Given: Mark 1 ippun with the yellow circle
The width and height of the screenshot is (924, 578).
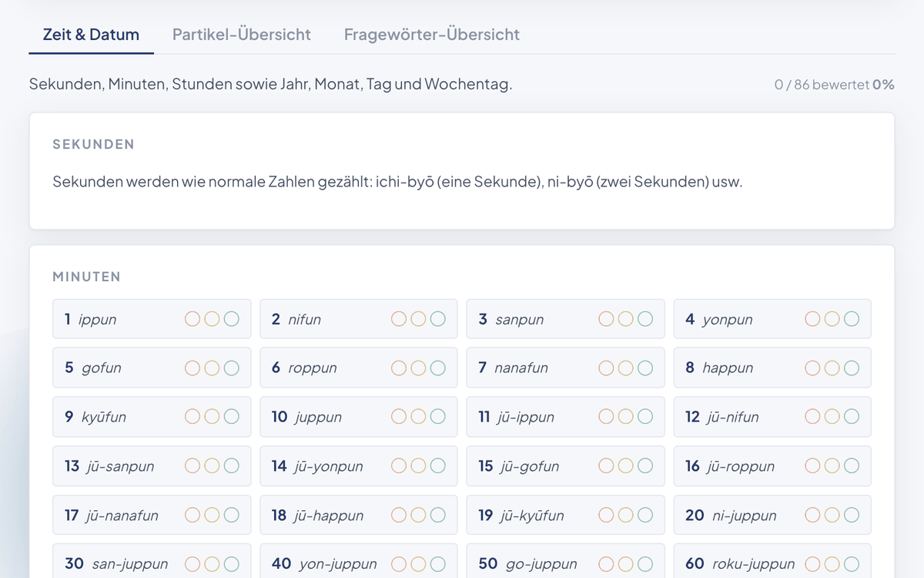Looking at the screenshot, I should (x=212, y=319).
